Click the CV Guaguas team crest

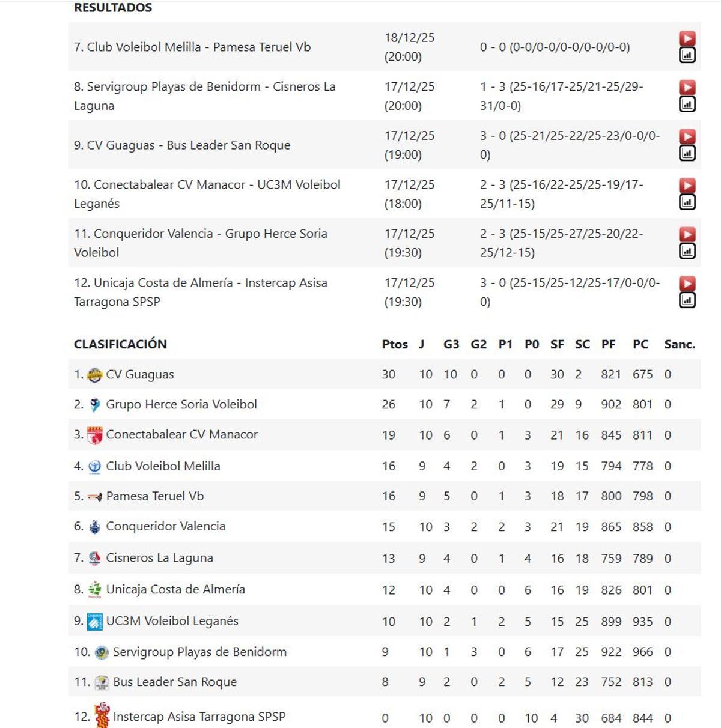coord(94,374)
